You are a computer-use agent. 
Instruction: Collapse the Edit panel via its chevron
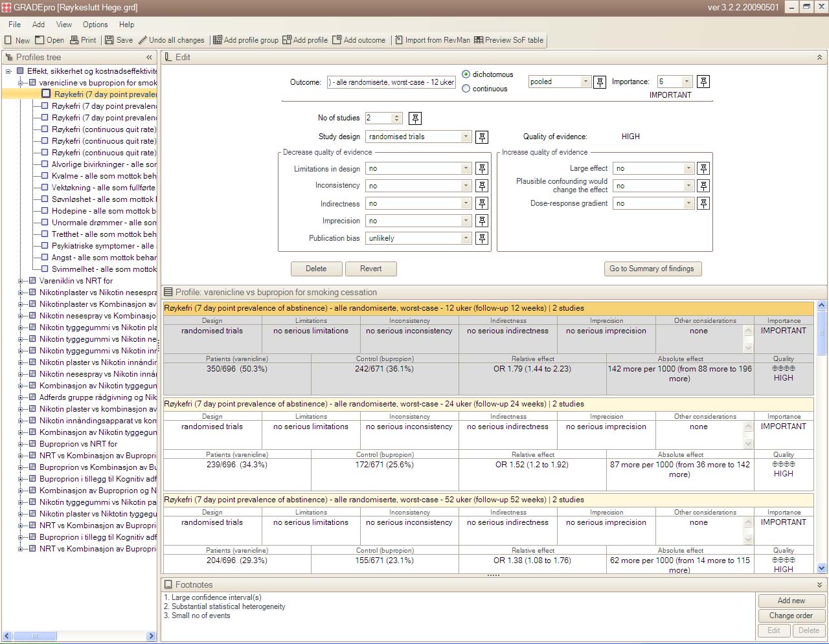(x=819, y=58)
